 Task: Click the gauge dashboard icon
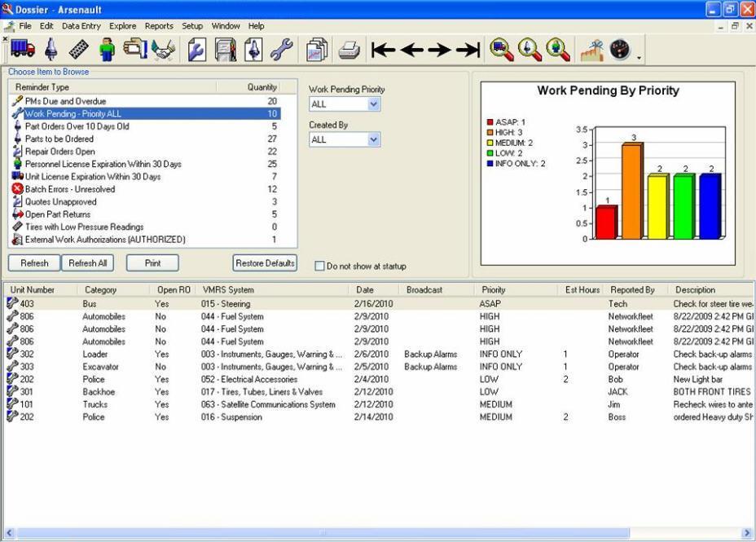pos(620,50)
